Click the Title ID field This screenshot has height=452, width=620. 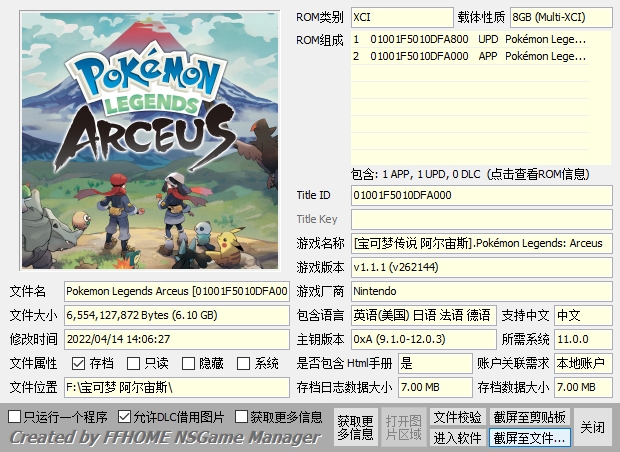pyautogui.click(x=480, y=195)
